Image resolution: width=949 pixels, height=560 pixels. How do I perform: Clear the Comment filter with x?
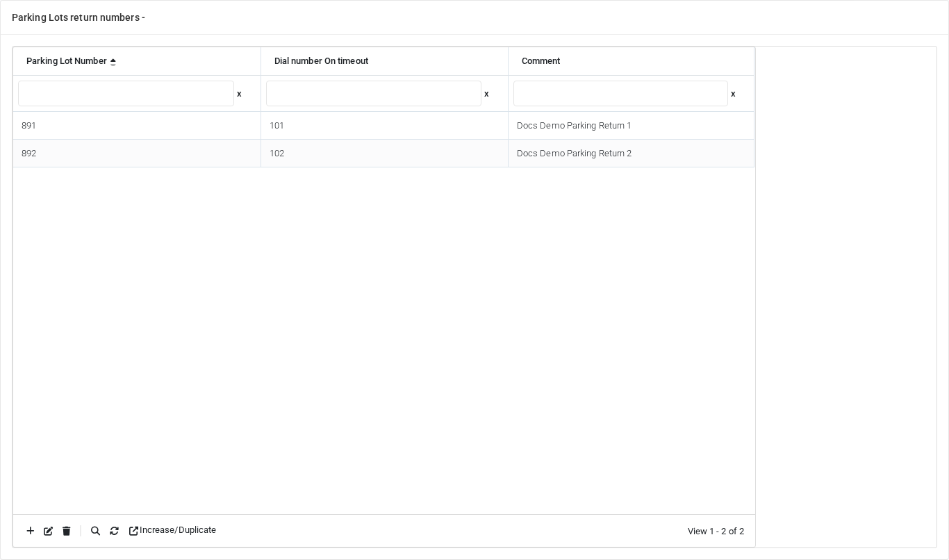[x=733, y=94]
